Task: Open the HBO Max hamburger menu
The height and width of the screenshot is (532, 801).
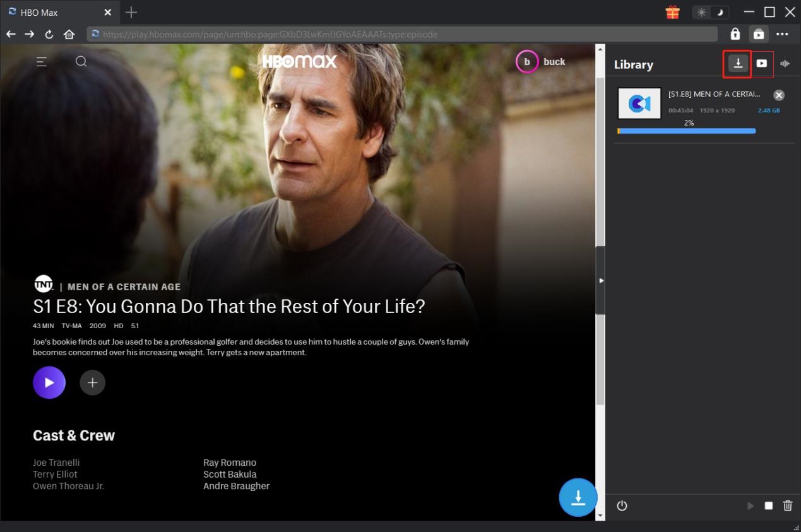Action: (x=42, y=62)
